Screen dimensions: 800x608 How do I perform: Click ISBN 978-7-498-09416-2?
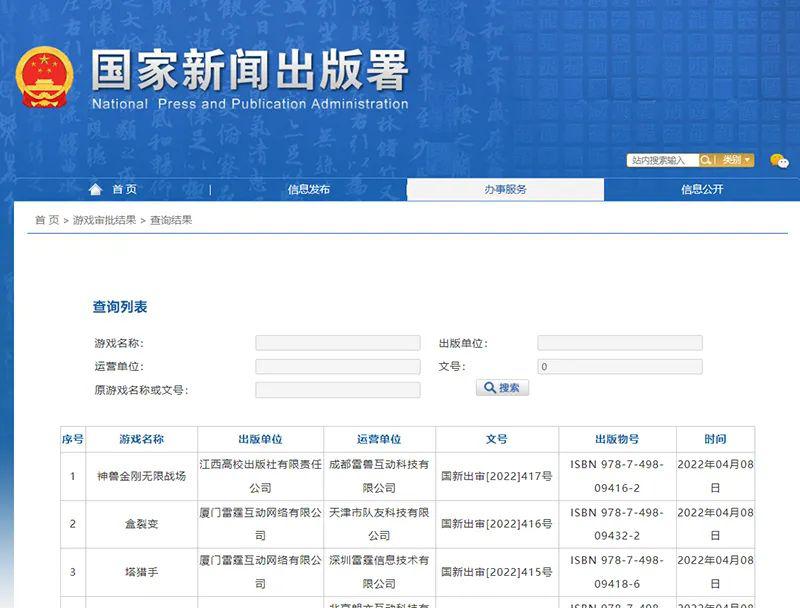click(x=617, y=476)
